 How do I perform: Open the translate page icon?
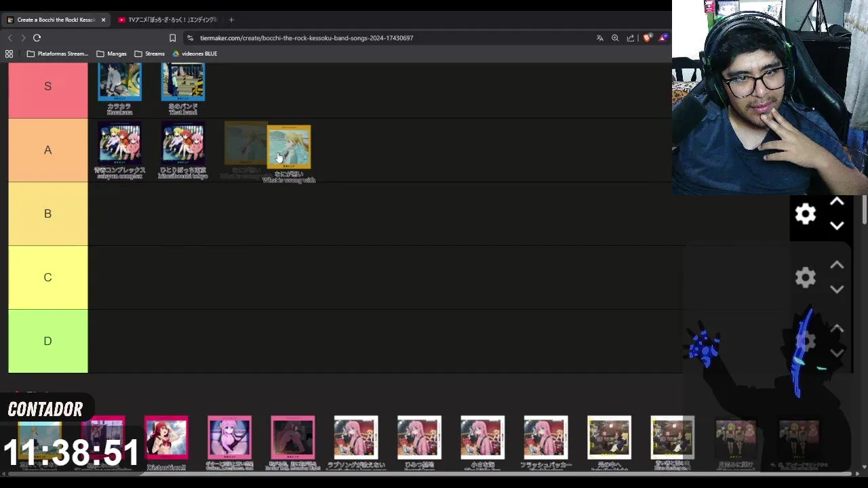click(x=600, y=38)
